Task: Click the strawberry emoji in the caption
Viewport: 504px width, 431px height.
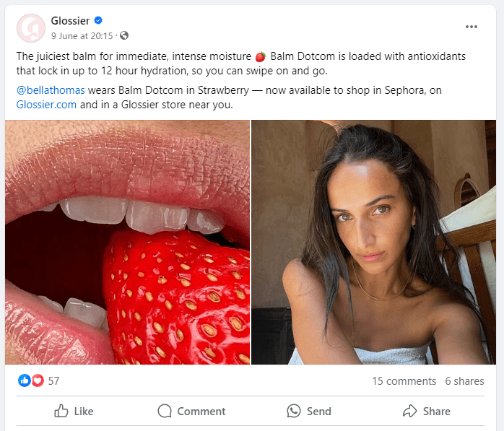Action: click(x=261, y=56)
